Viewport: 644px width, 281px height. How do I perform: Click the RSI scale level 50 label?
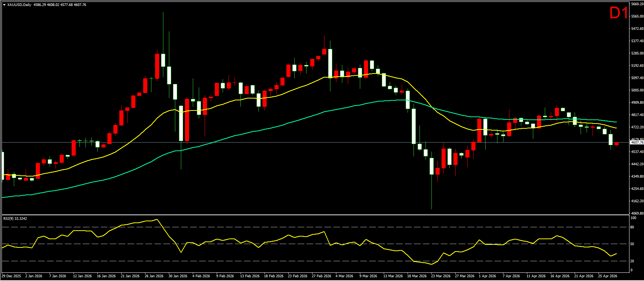point(632,244)
